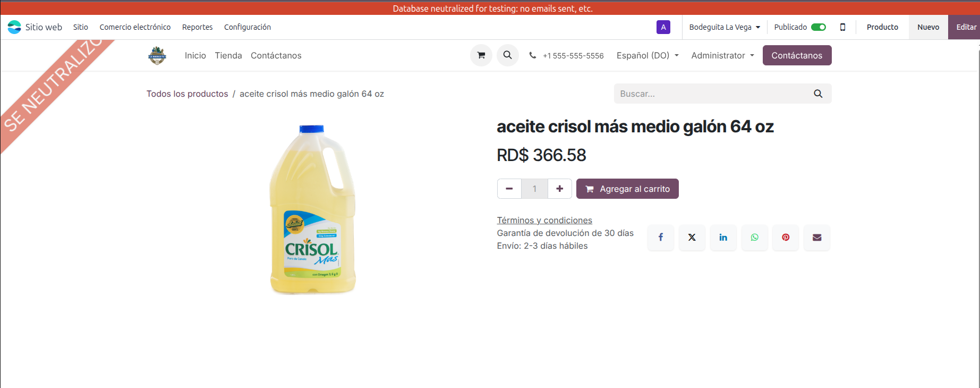Expand the Bodeguita La Vega dropdown

point(725,27)
